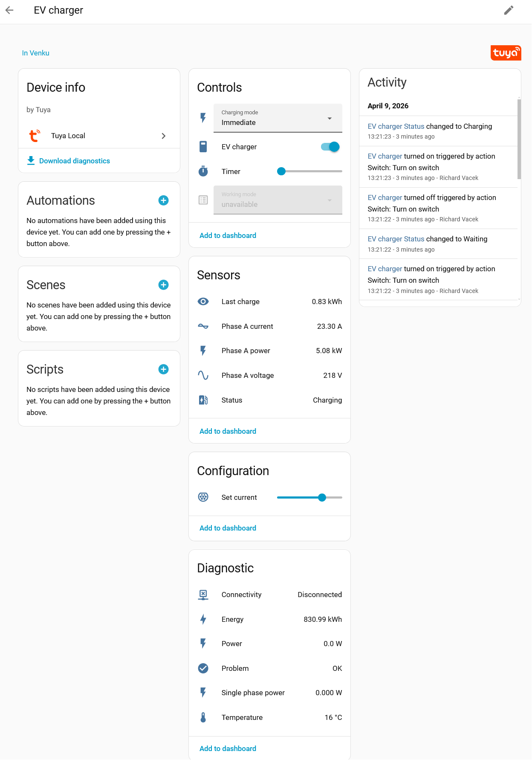Viewport: 532px width, 760px height.
Task: Click the Temperature thermometer icon
Action: pyautogui.click(x=203, y=717)
